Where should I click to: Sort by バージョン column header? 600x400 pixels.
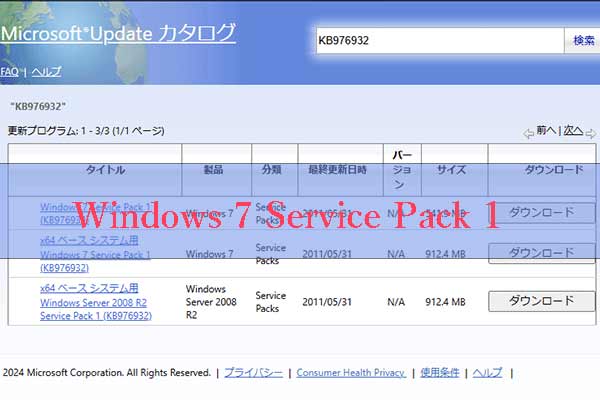[402, 170]
